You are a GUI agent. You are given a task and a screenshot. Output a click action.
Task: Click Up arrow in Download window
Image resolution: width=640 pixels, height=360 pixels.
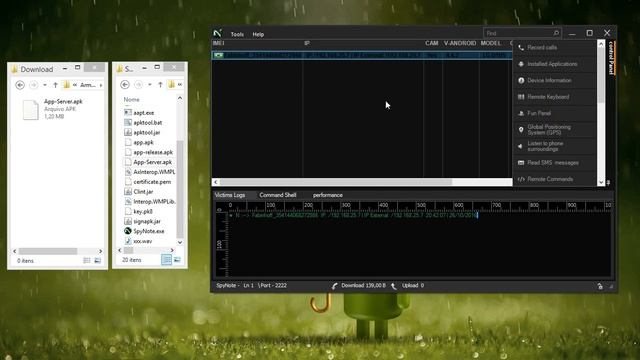pos(55,85)
